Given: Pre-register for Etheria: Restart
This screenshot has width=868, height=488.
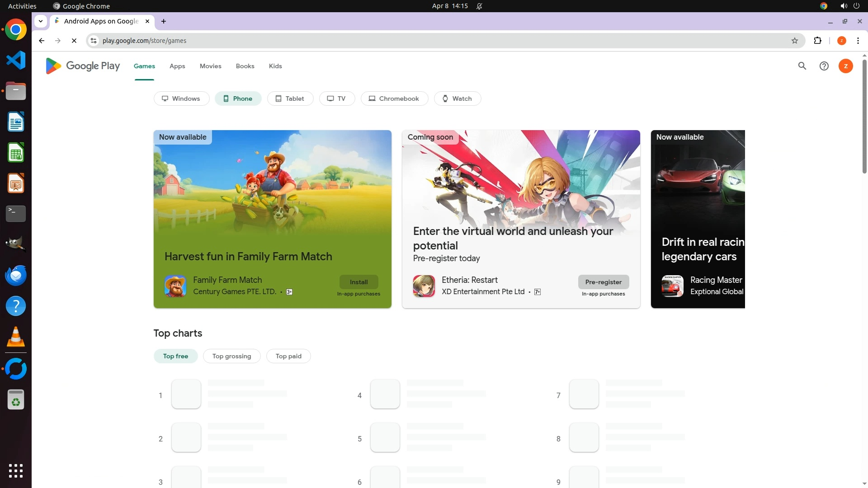Looking at the screenshot, I should 603,282.
